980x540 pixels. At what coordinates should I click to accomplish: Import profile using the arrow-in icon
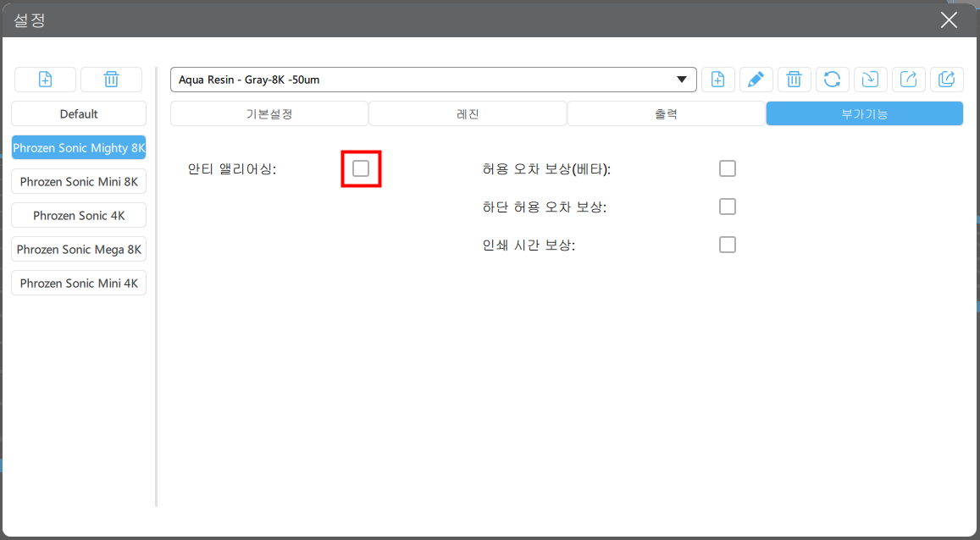(870, 80)
